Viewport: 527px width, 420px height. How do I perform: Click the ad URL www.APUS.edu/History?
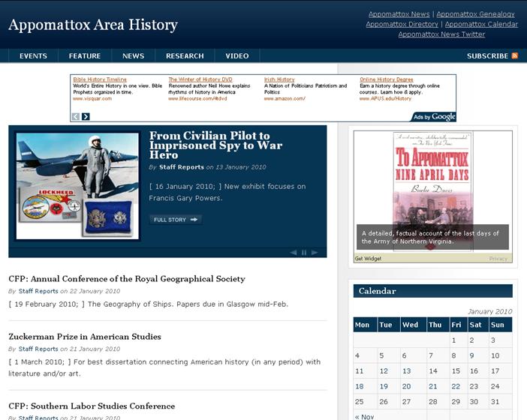[x=385, y=99]
